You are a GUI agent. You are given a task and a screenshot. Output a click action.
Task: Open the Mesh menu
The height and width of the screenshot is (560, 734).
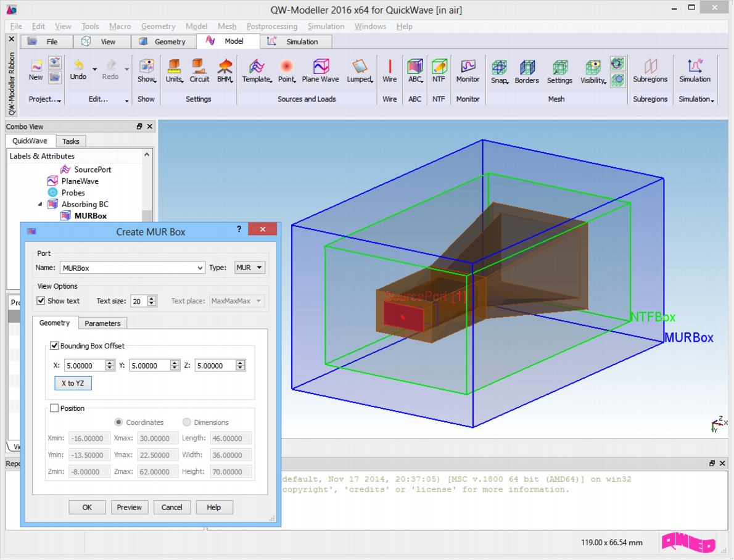coord(227,27)
